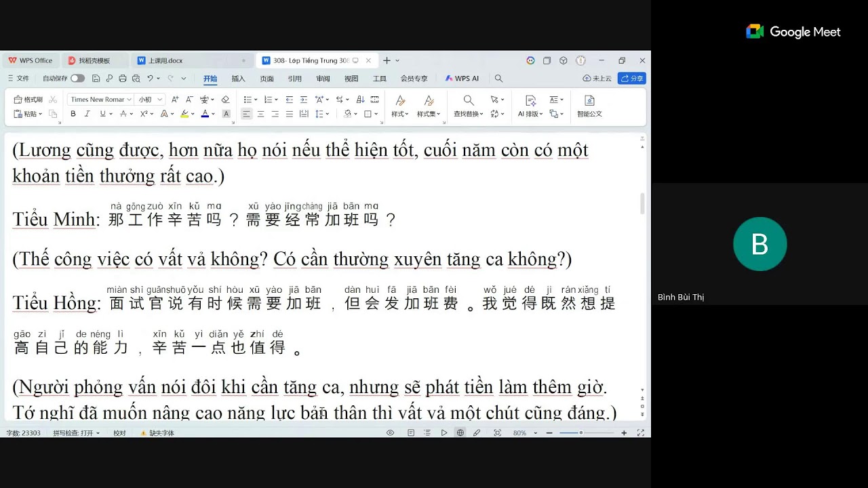Screen dimensions: 868x488
Task: Click the justify alignment icon
Action: (x=290, y=114)
